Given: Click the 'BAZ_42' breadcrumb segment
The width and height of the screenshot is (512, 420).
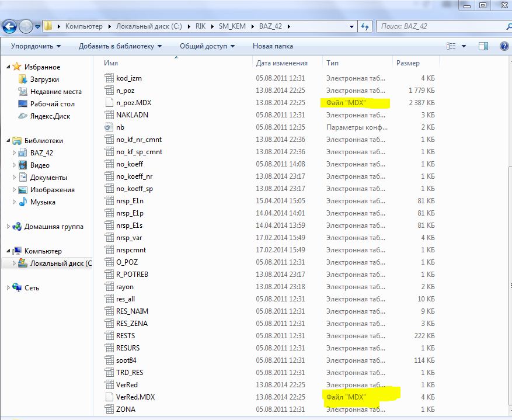Looking at the screenshot, I should [270, 26].
